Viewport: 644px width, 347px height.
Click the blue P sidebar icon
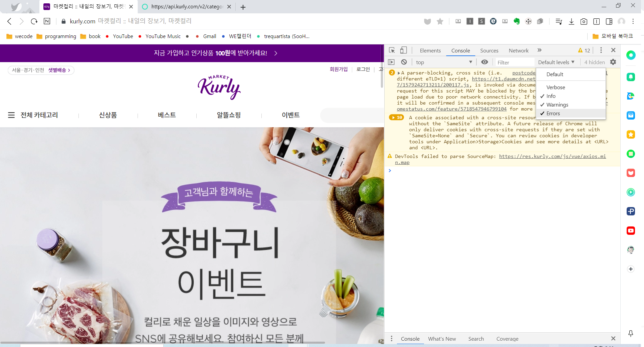[631, 211]
